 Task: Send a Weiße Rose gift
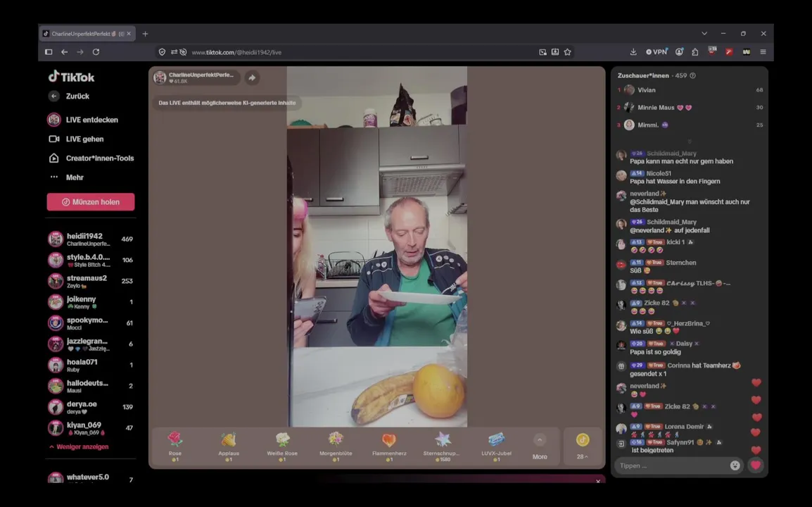pos(282,446)
